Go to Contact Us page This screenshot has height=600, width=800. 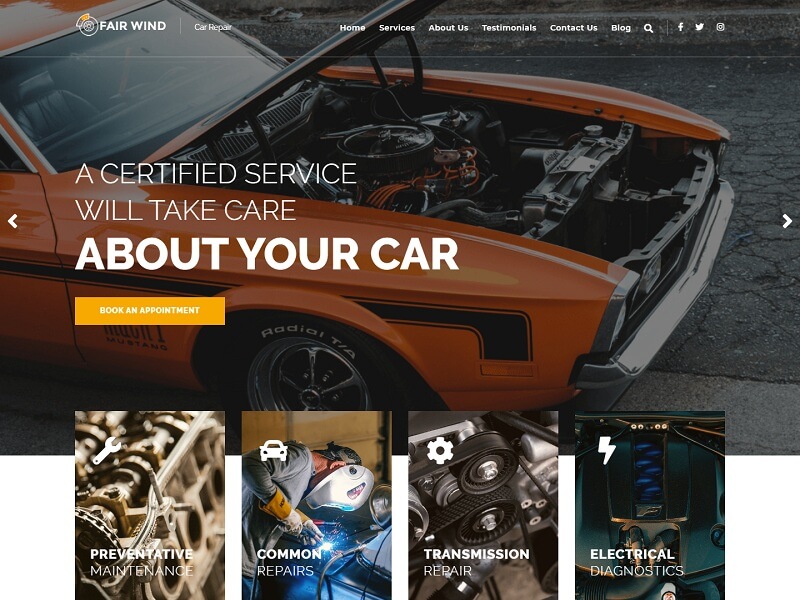(573, 28)
